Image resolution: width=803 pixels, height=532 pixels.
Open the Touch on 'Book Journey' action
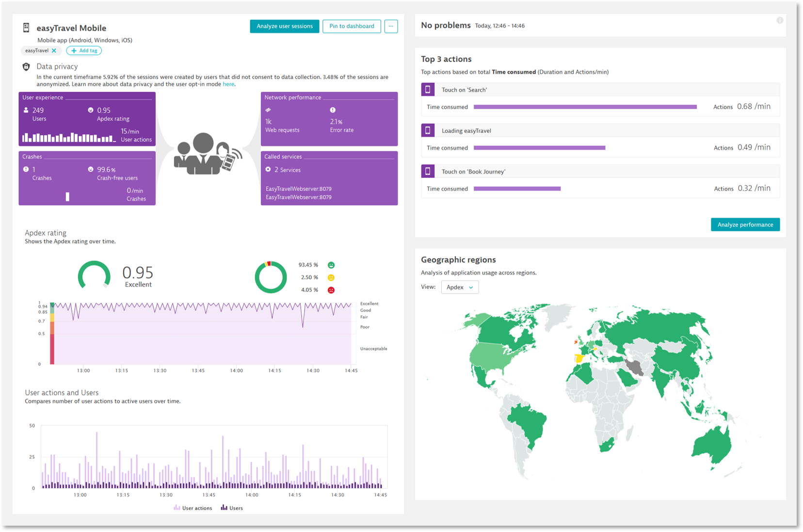(x=473, y=172)
